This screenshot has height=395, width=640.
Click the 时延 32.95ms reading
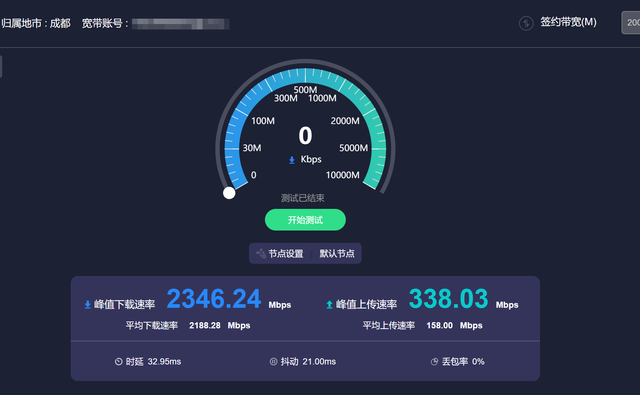[x=153, y=362]
